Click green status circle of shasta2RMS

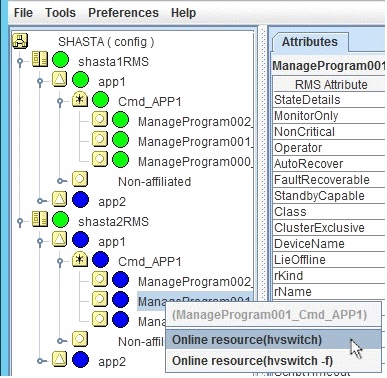tap(60, 221)
